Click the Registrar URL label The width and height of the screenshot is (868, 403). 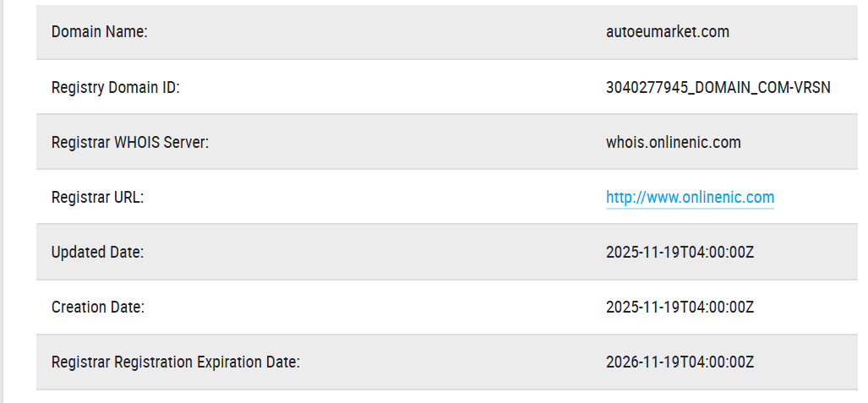98,198
